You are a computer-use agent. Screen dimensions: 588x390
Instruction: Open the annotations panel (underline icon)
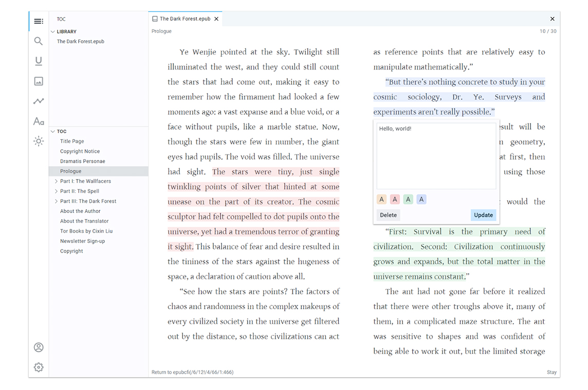coord(39,61)
